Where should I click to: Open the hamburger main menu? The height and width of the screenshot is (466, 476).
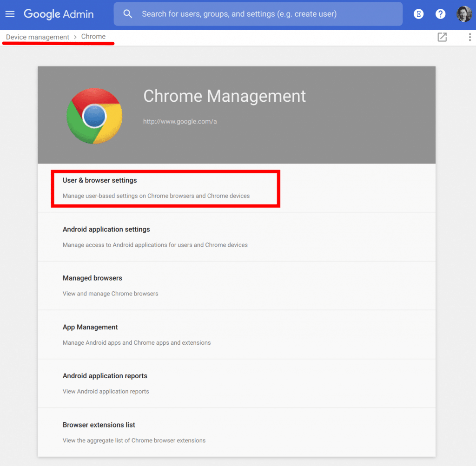pos(10,14)
